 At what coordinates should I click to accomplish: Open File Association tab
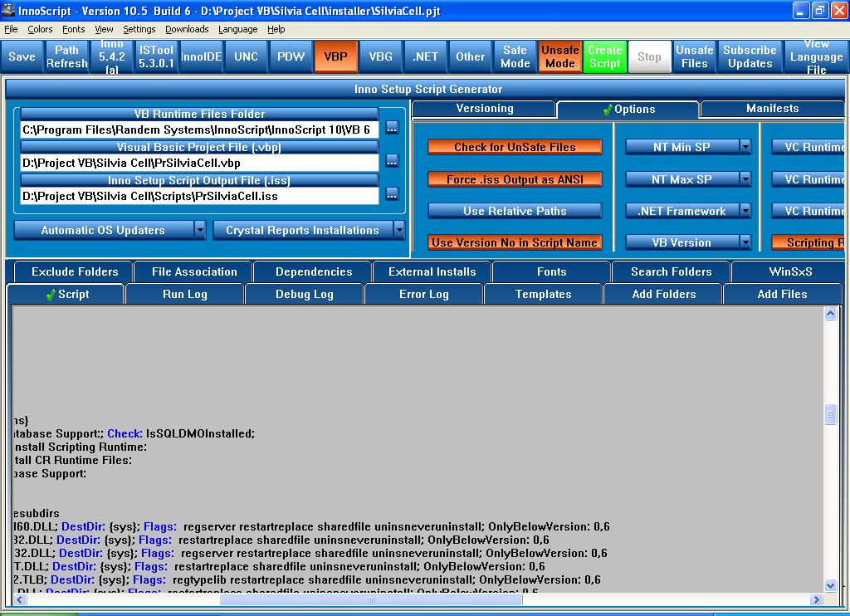click(x=194, y=271)
